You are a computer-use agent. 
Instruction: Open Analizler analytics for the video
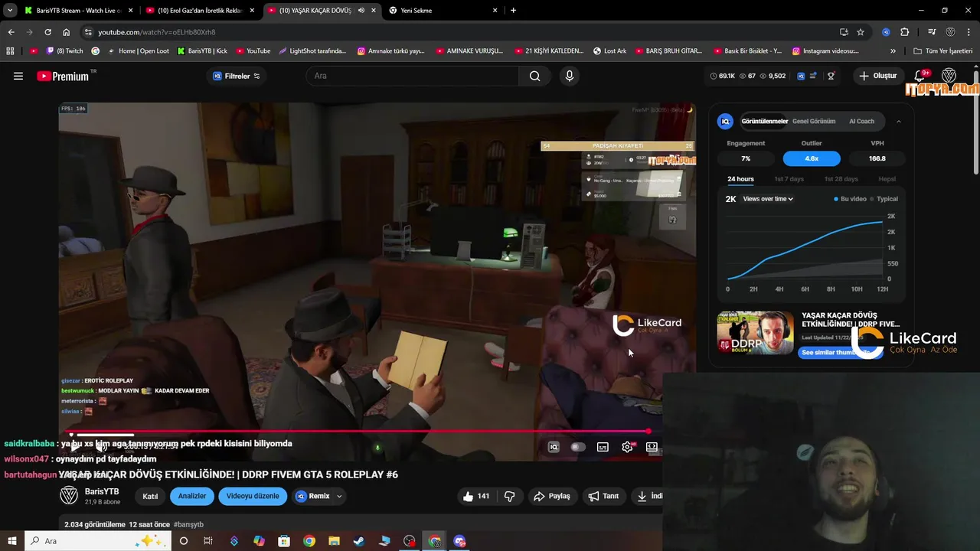[x=192, y=496]
